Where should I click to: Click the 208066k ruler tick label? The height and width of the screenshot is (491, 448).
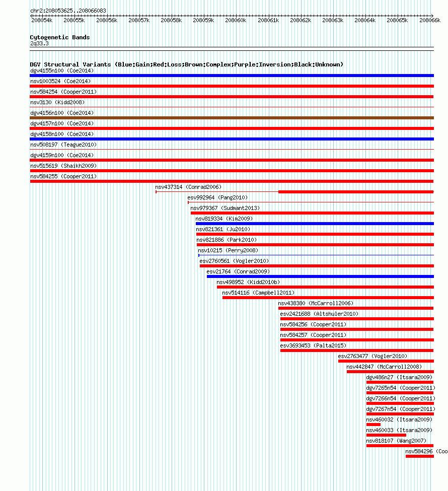point(430,20)
